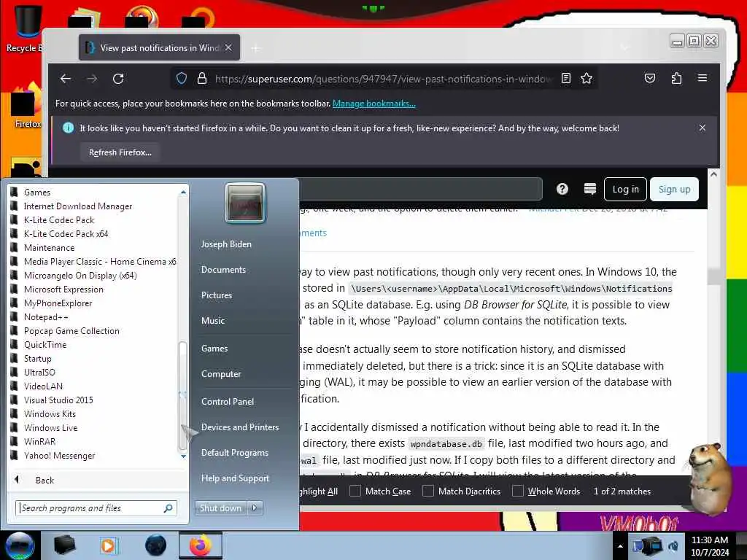Close the View past notifications tab
This screenshot has height=560, width=747.
click(x=228, y=47)
